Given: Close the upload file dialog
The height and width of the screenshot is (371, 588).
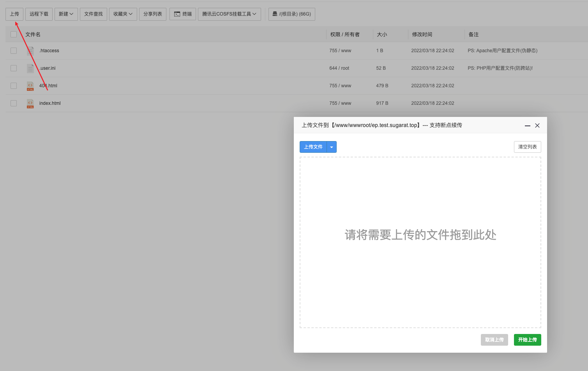Looking at the screenshot, I should (x=537, y=125).
